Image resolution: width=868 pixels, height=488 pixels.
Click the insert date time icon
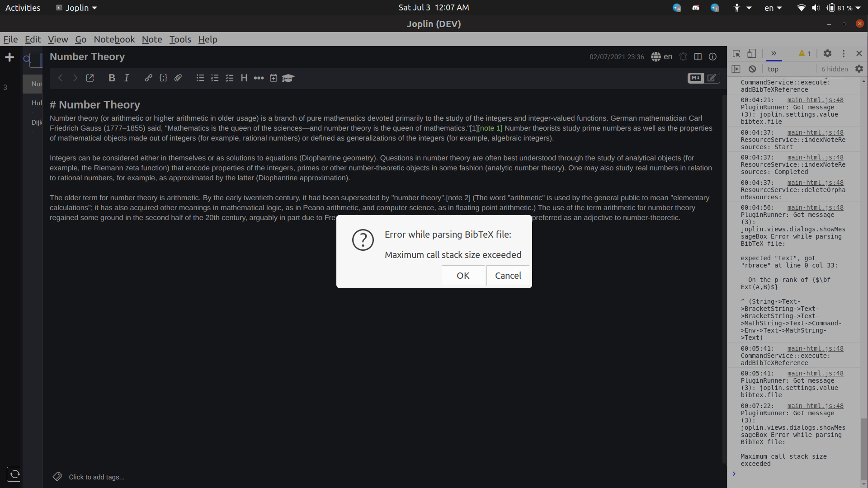(x=274, y=78)
